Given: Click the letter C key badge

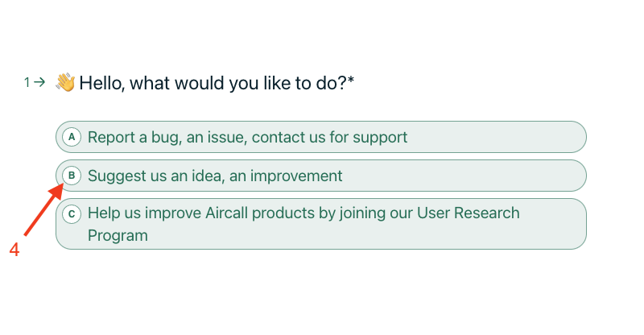Looking at the screenshot, I should click(x=72, y=214).
